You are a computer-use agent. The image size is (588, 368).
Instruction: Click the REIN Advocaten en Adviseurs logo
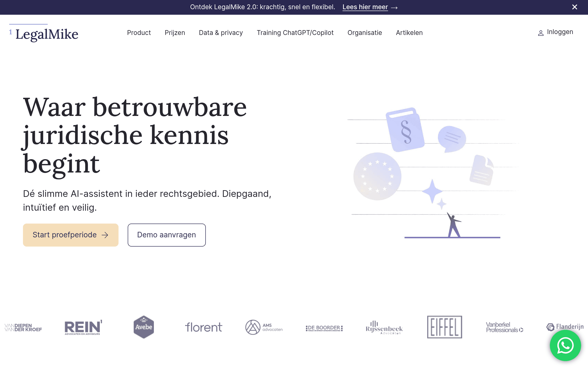tap(83, 327)
